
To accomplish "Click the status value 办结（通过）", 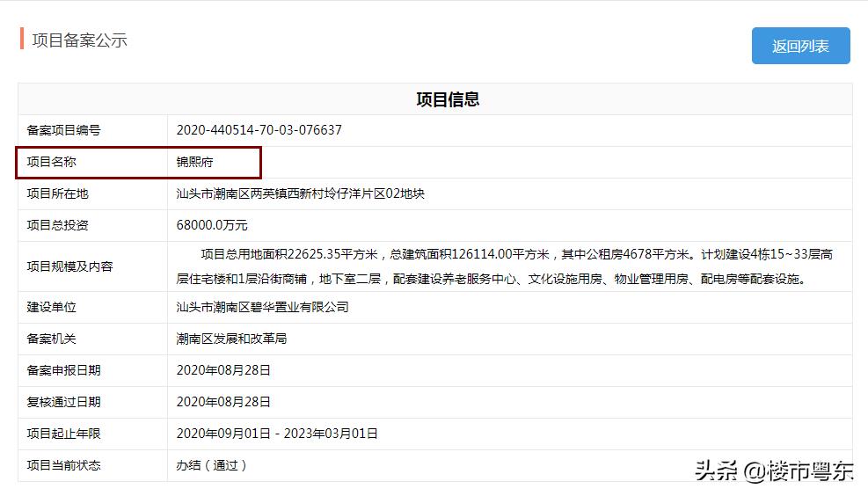I will (212, 465).
